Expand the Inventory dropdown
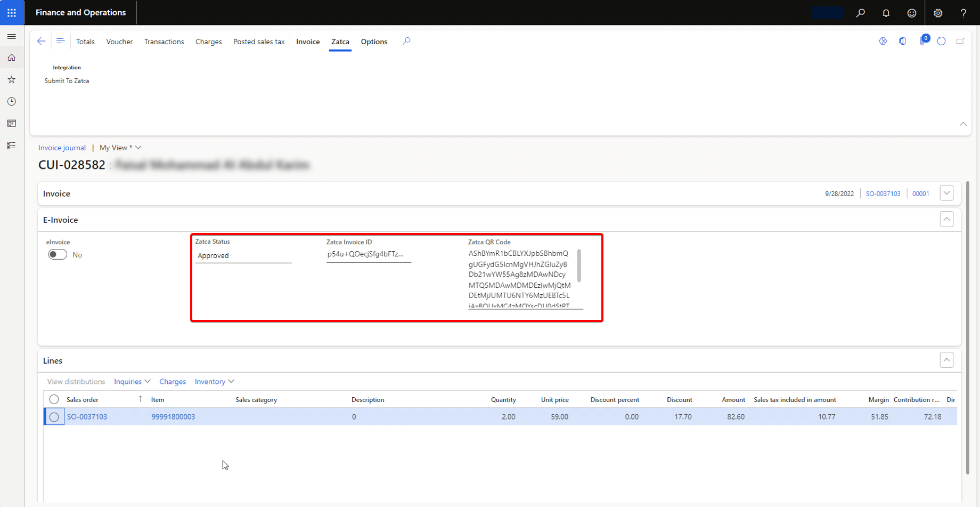The width and height of the screenshot is (980, 507). click(x=214, y=381)
